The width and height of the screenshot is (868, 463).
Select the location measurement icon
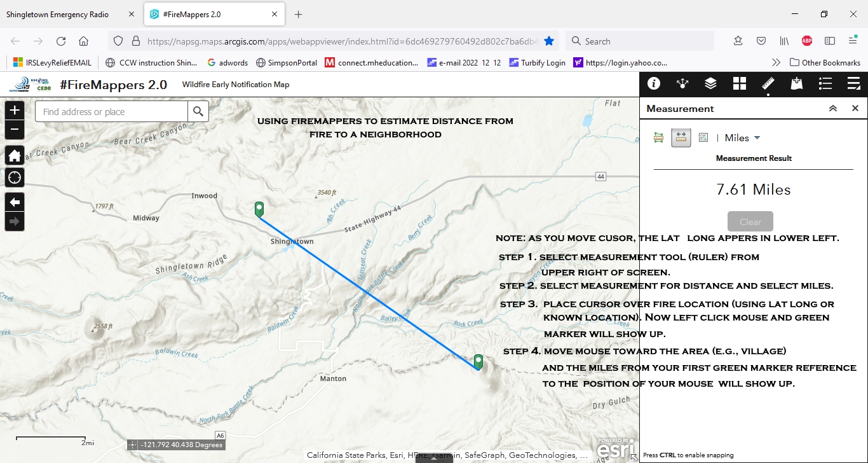[703, 137]
